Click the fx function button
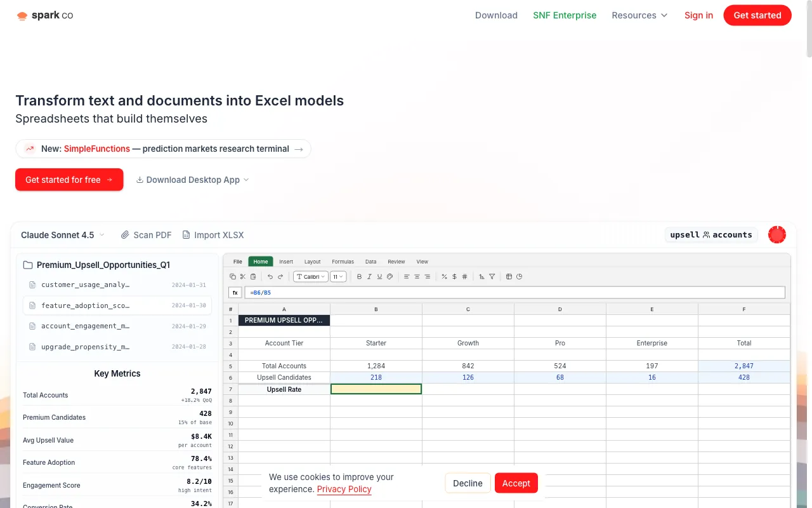The image size is (812, 508). [x=235, y=293]
